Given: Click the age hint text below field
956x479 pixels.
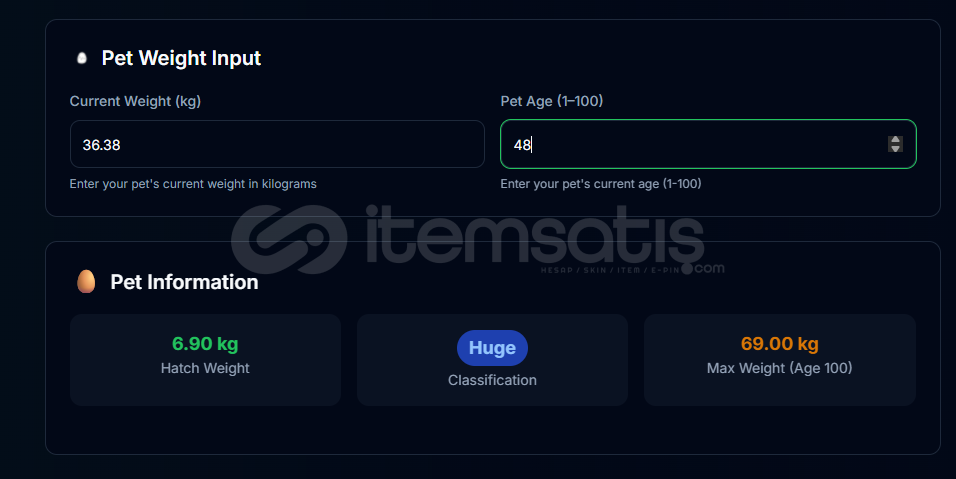Looking at the screenshot, I should (601, 184).
